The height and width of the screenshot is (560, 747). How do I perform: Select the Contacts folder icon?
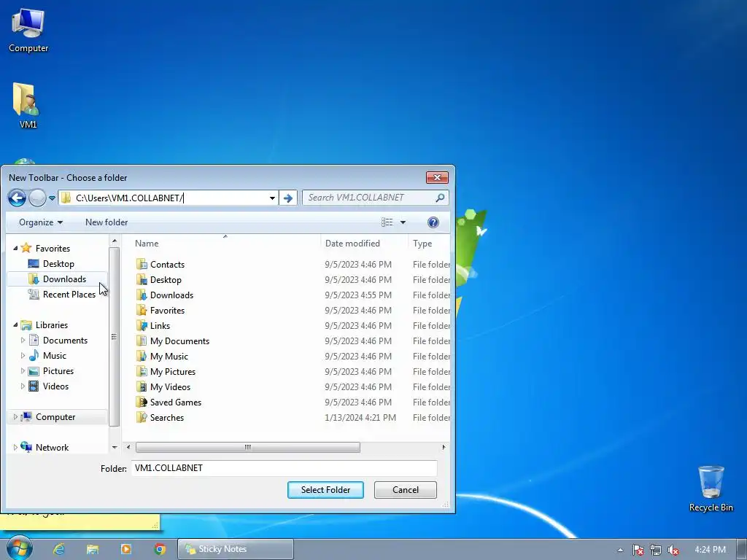click(142, 264)
